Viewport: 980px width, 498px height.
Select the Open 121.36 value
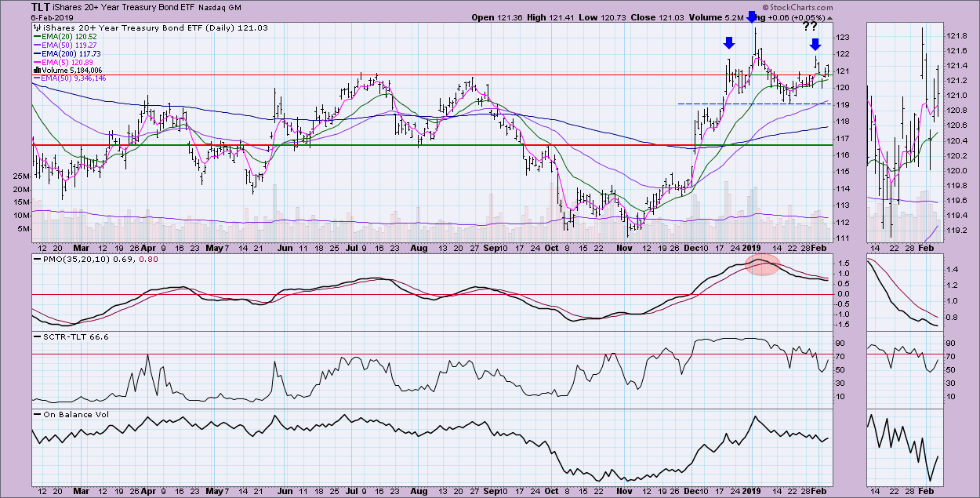coord(499,17)
